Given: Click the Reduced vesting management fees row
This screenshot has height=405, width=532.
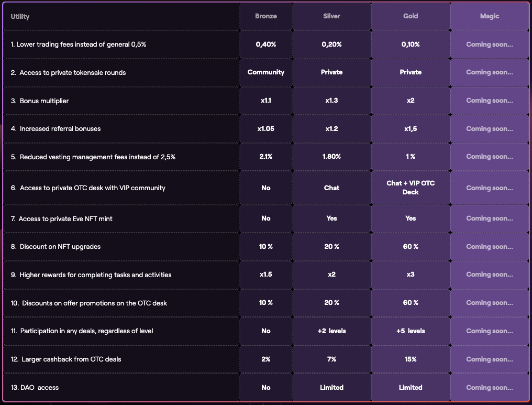Looking at the screenshot, I should click(x=265, y=157).
